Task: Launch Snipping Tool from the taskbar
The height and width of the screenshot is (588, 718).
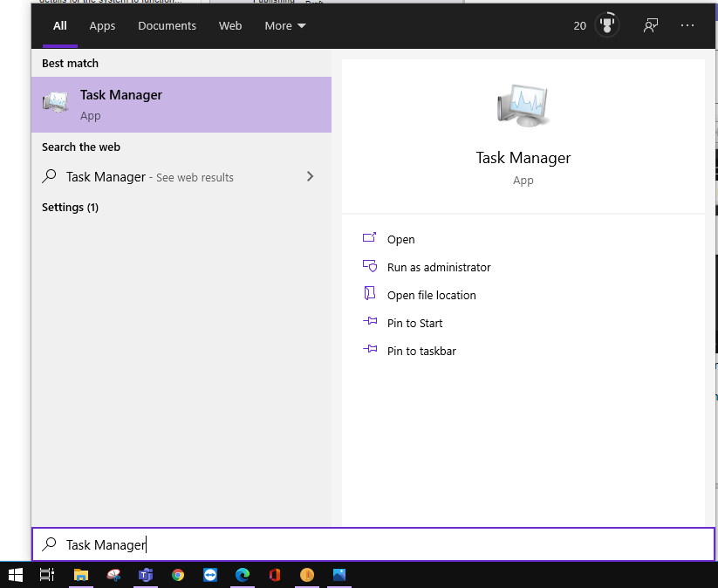Action: click(113, 575)
